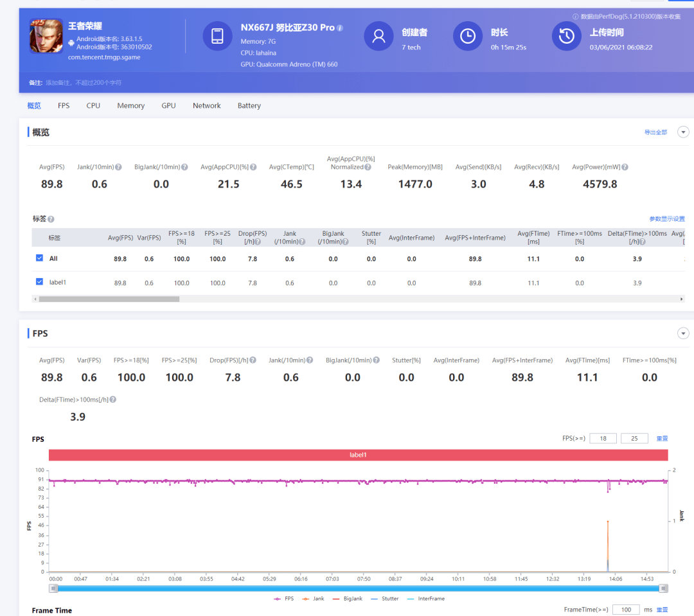Click right arrow of table scrollbar
The width and height of the screenshot is (694, 616).
pos(682,299)
